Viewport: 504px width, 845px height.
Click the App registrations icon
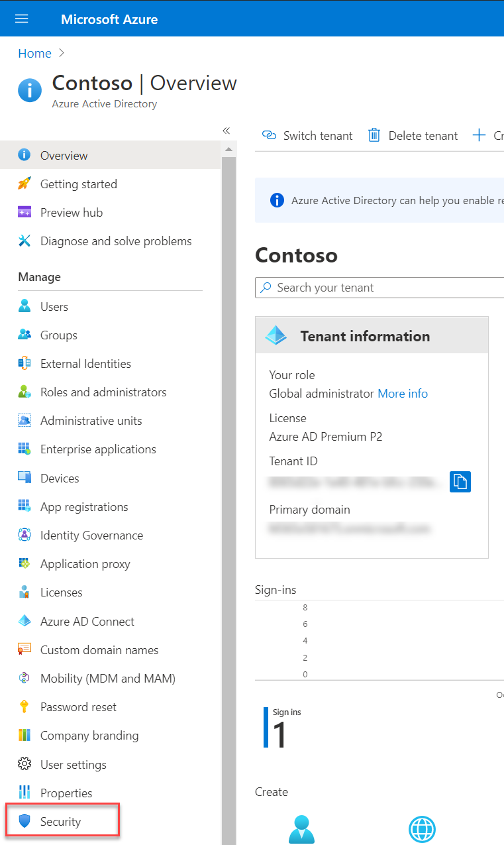[25, 506]
